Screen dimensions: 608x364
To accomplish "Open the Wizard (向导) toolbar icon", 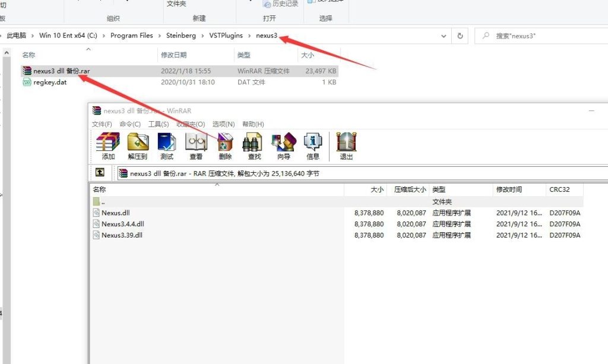I will (284, 142).
